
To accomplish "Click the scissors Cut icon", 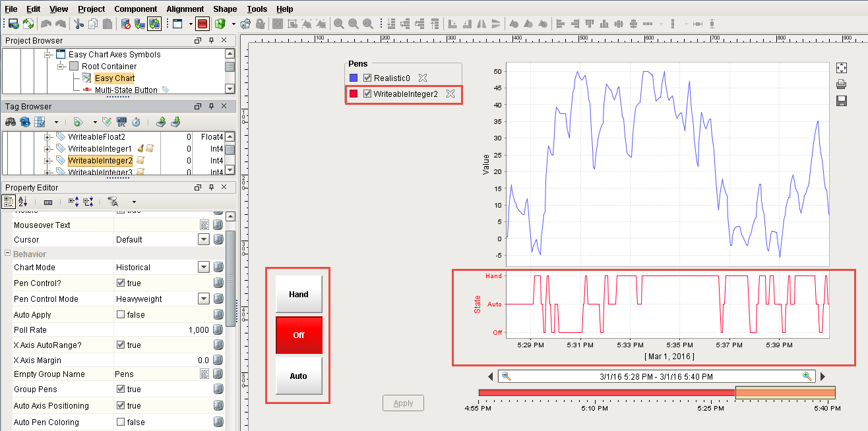I will [x=78, y=24].
